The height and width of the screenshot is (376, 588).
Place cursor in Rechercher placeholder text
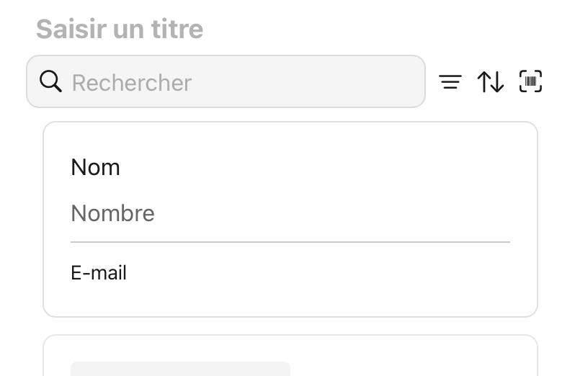pyautogui.click(x=132, y=83)
